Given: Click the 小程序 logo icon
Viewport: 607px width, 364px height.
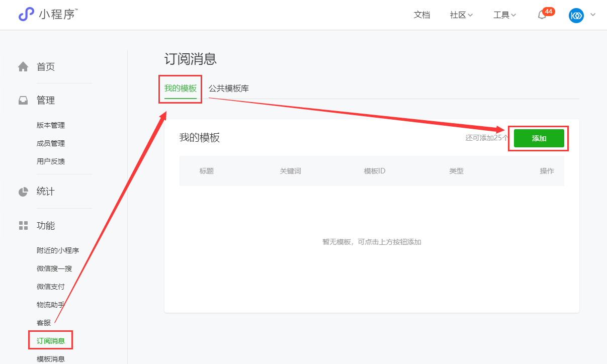Looking at the screenshot, I should click(26, 15).
